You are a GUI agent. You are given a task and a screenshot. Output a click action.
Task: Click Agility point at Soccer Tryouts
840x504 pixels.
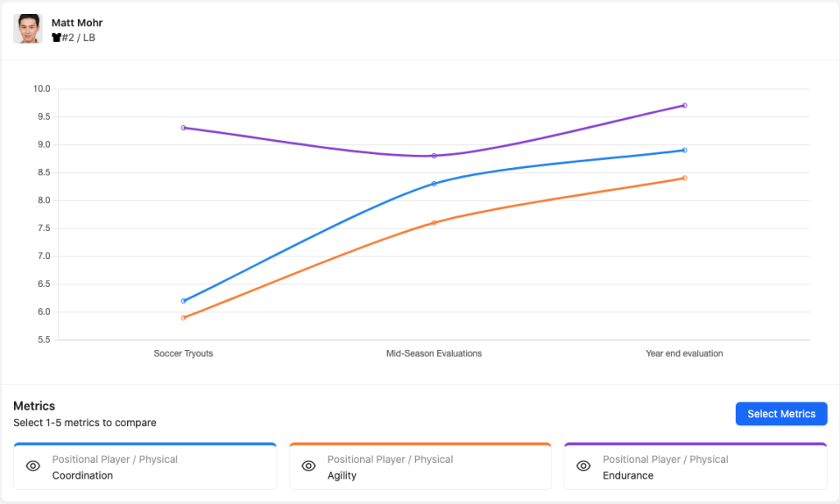(x=184, y=317)
